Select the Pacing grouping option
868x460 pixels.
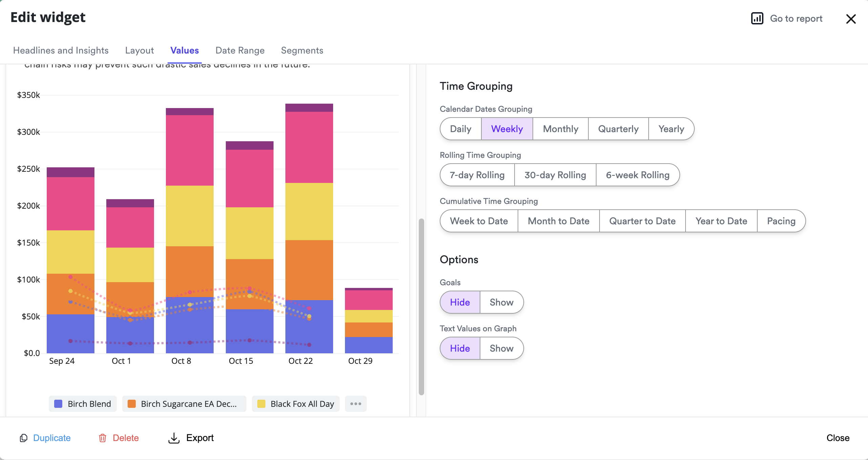[x=781, y=221]
